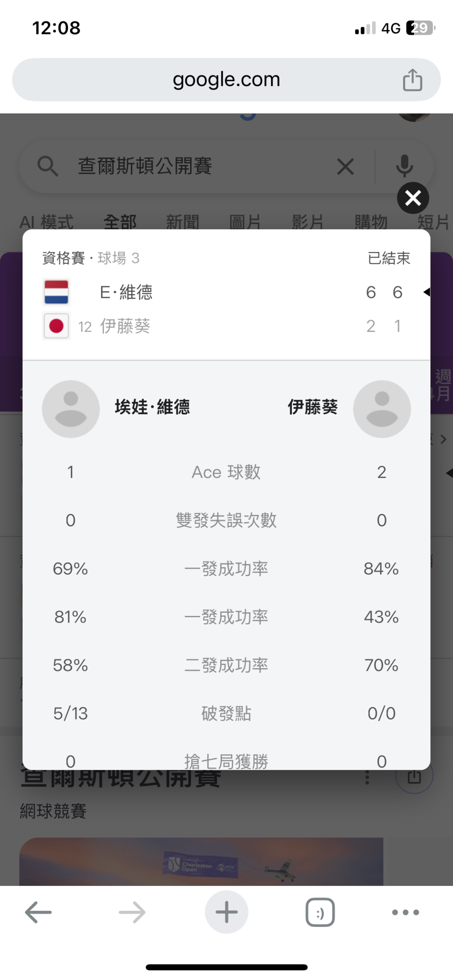Screen dimensions: 453x980
Task: Tap the google.com address bar
Action: 226,80
